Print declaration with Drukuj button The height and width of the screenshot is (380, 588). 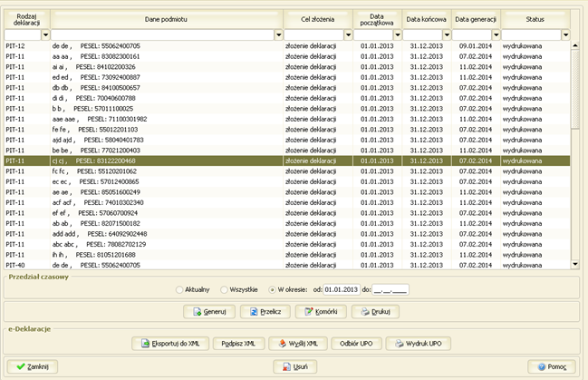point(375,312)
